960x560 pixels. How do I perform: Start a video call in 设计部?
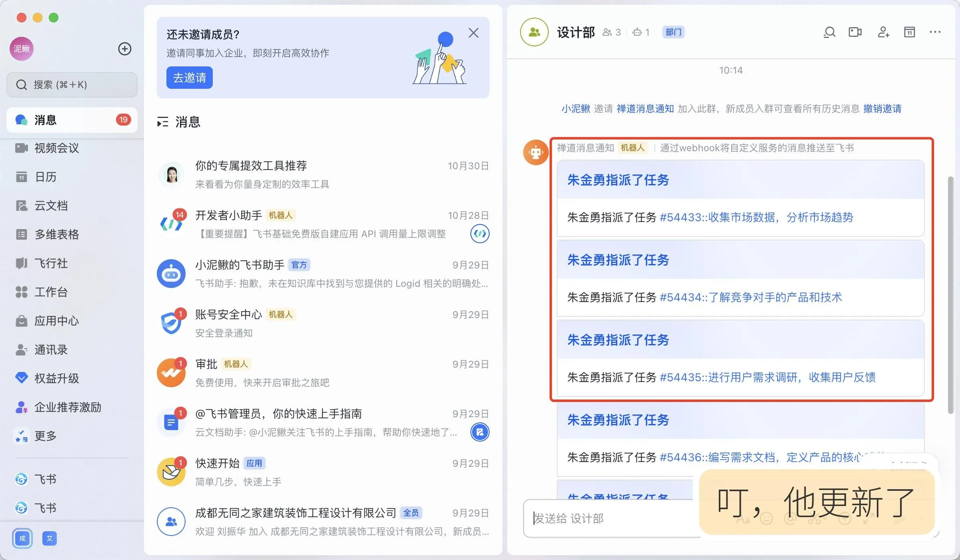tap(855, 32)
